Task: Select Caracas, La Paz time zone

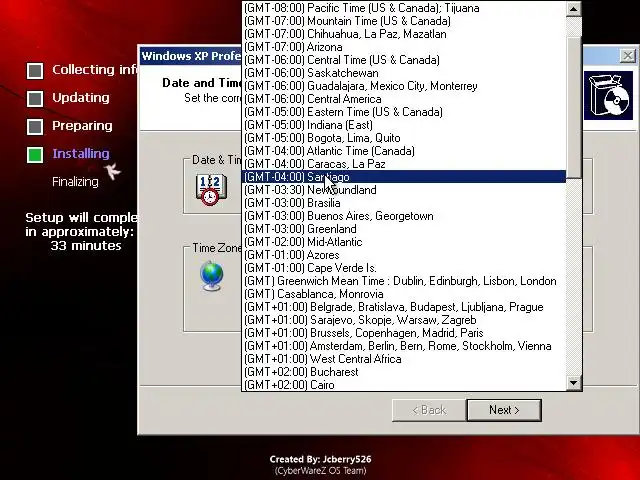Action: pos(404,164)
